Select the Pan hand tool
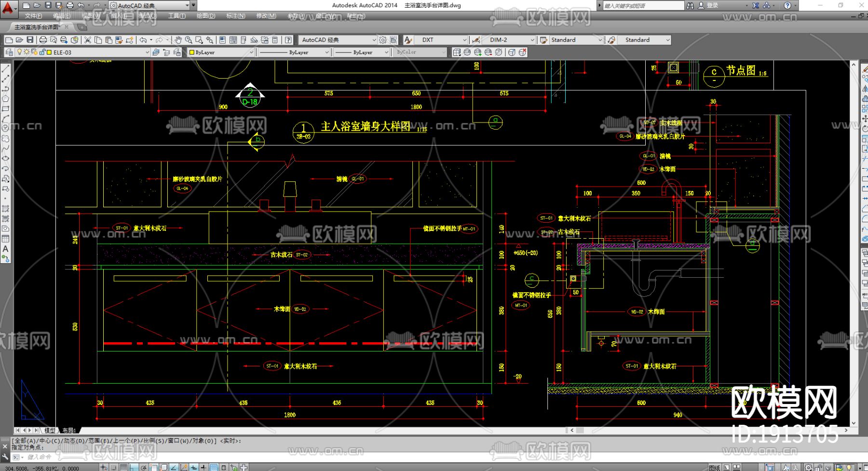Viewport: 868px width, 471px height. click(178, 40)
